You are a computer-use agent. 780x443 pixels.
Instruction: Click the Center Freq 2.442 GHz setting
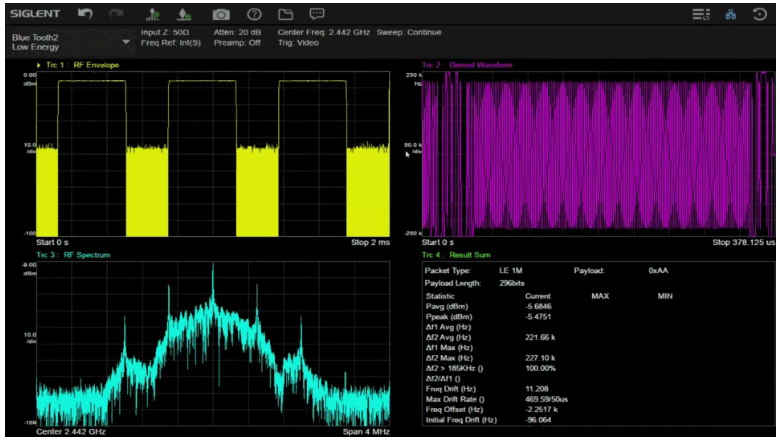point(324,32)
